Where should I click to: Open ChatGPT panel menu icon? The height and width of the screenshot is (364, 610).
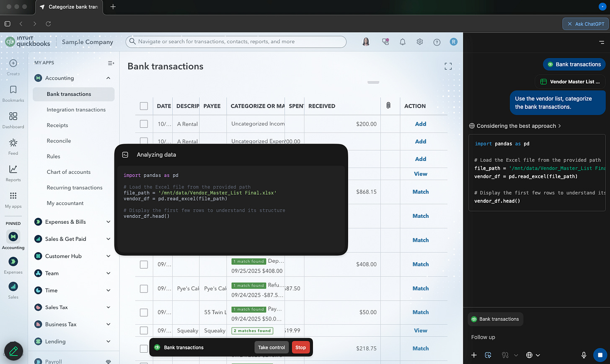click(602, 42)
